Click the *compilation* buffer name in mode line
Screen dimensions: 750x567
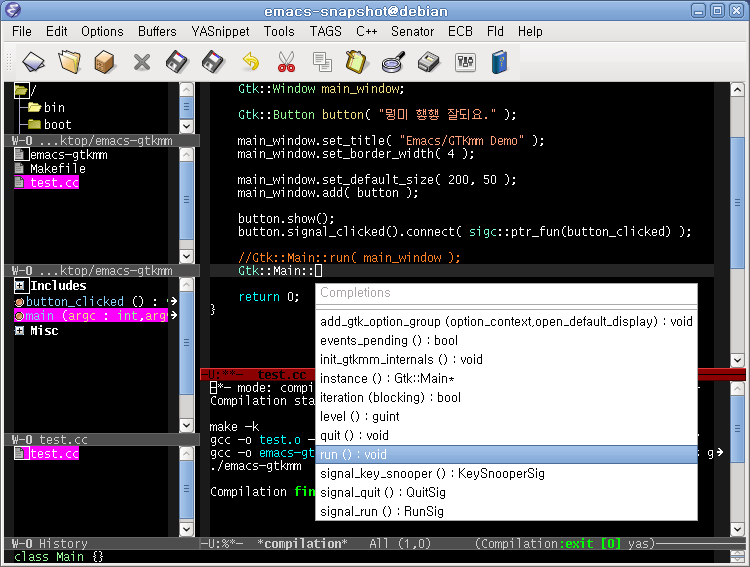[302, 544]
